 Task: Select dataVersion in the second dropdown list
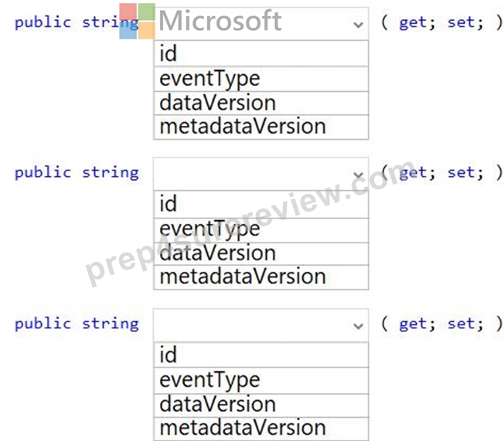click(261, 254)
